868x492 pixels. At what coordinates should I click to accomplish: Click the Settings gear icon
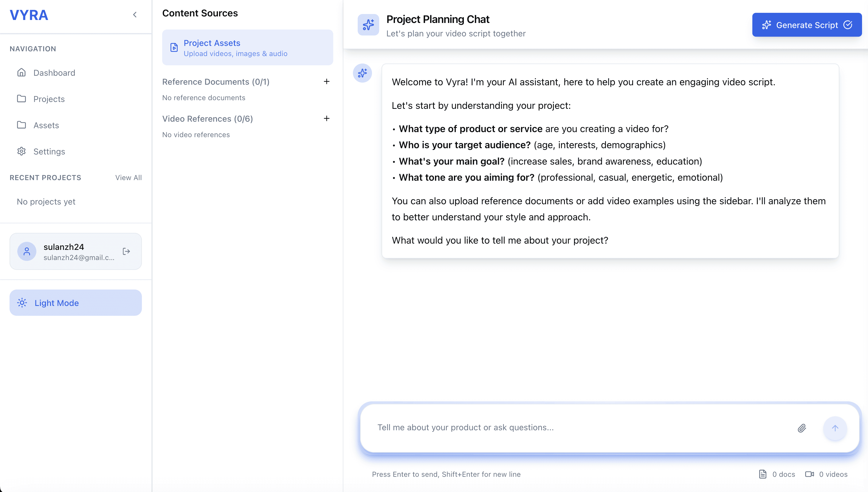pos(22,151)
